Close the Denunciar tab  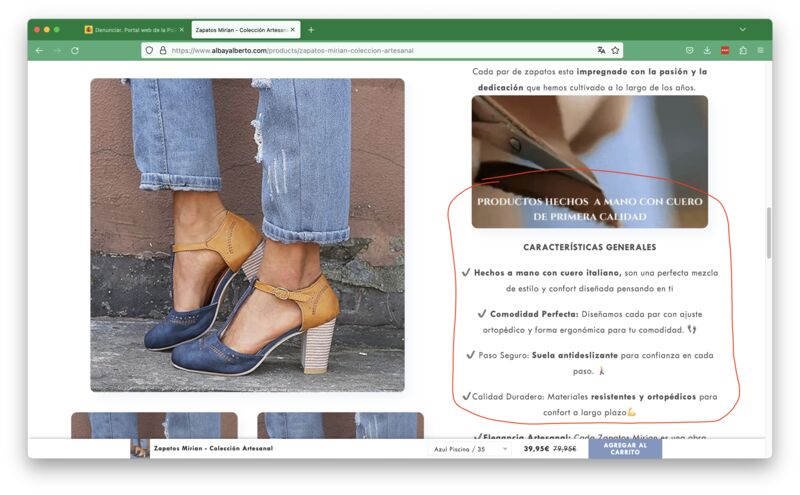(182, 30)
